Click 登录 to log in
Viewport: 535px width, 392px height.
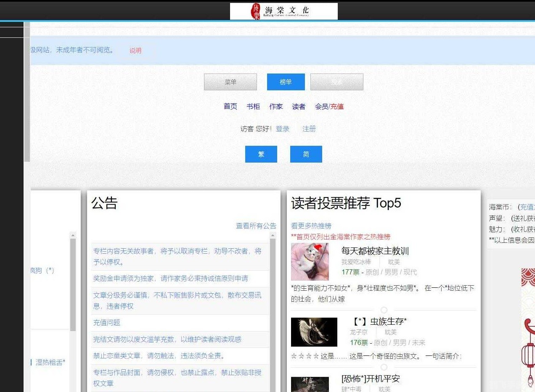point(283,129)
